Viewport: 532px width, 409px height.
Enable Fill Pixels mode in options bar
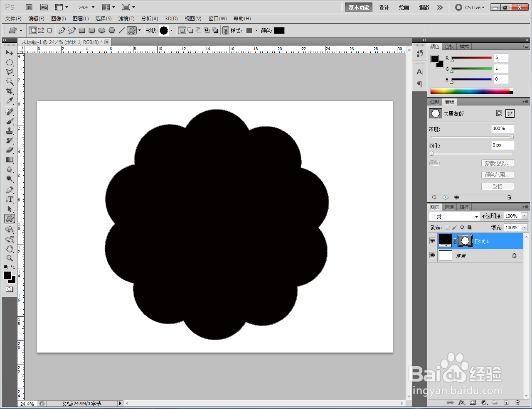click(49, 30)
